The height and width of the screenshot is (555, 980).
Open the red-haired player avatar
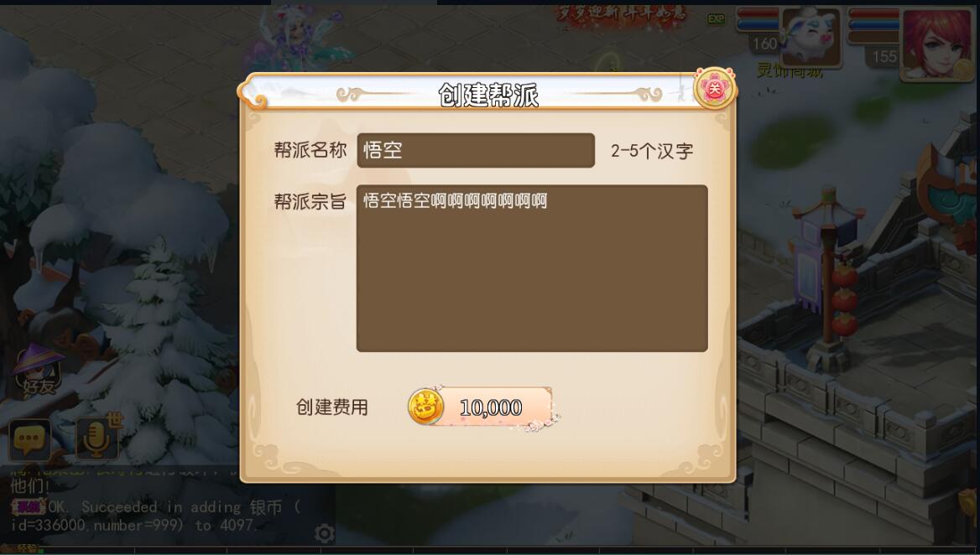pos(936,43)
